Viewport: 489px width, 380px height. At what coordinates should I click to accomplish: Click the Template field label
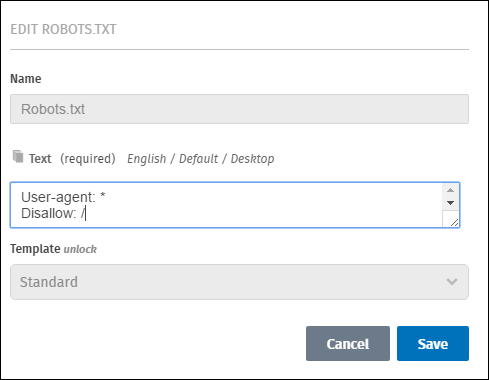35,249
